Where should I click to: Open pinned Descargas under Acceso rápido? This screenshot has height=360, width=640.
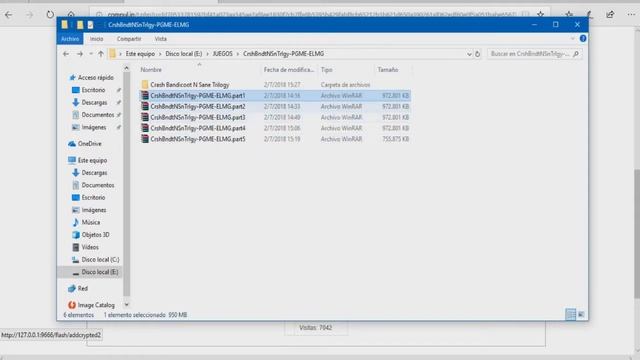[94, 102]
